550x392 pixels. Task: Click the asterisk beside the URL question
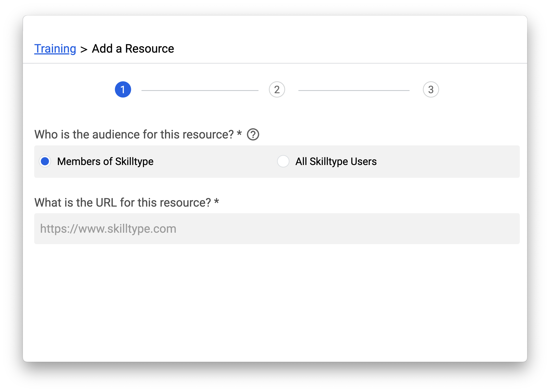216,201
